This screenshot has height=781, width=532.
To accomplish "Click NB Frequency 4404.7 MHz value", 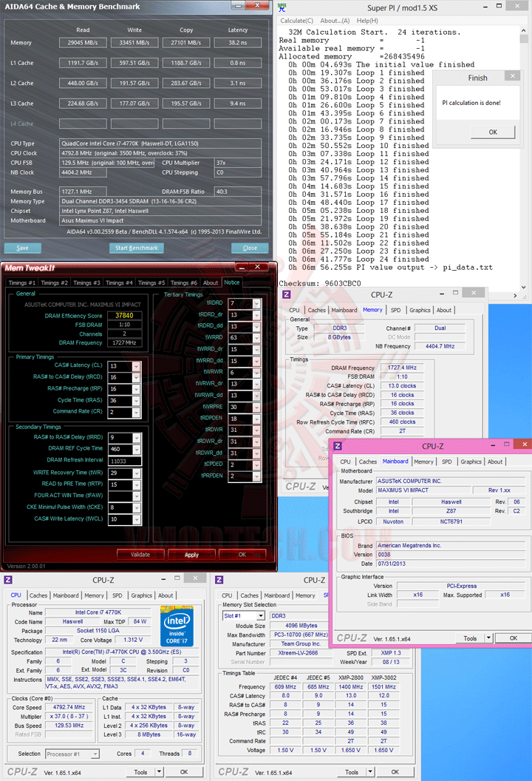I will [440, 346].
